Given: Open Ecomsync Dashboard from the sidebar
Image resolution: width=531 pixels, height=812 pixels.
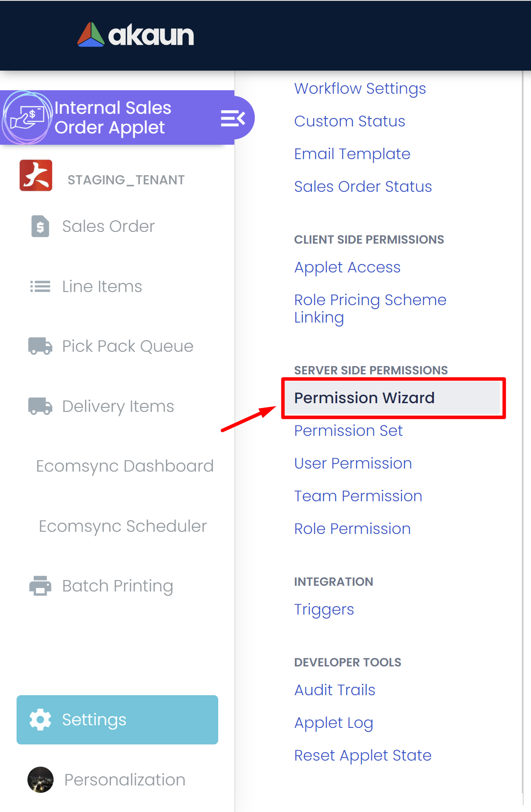Looking at the screenshot, I should click(x=125, y=466).
